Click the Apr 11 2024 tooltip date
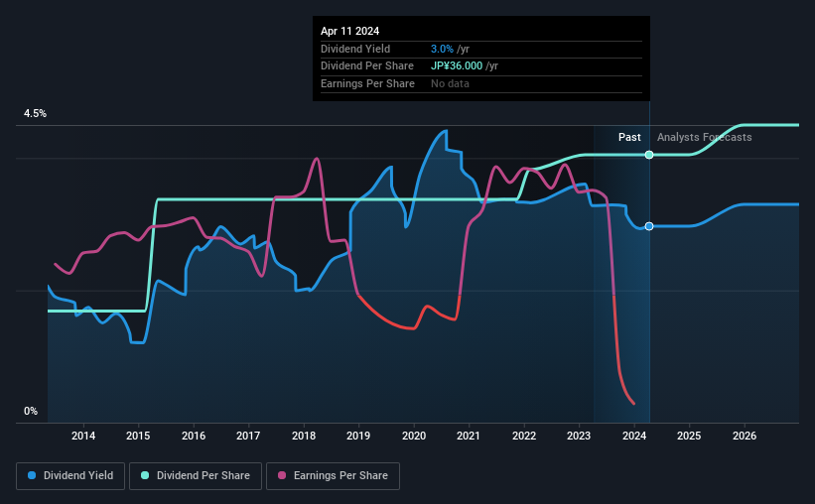 click(x=349, y=31)
